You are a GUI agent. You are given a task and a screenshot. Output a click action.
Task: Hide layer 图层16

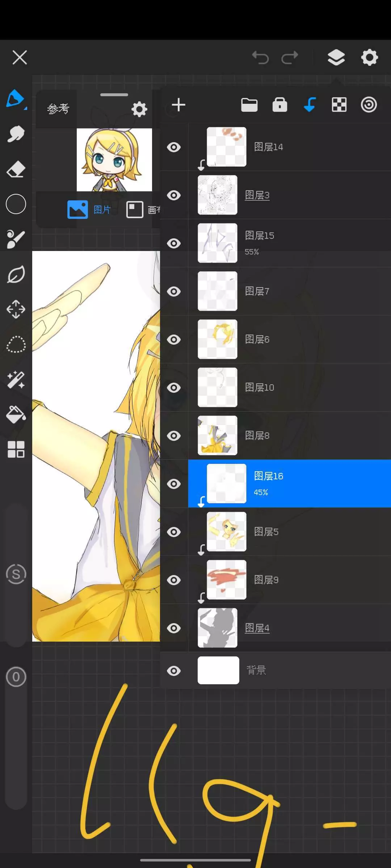coord(174,484)
